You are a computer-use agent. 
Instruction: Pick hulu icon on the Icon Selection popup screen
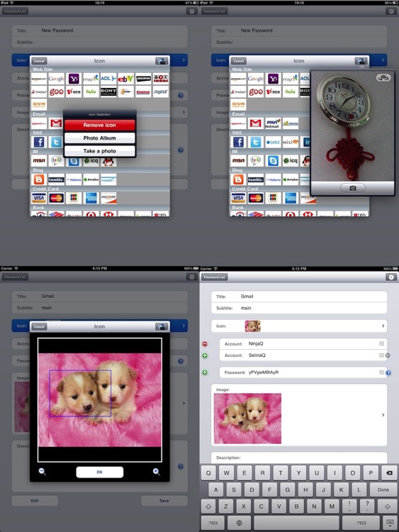(x=91, y=92)
